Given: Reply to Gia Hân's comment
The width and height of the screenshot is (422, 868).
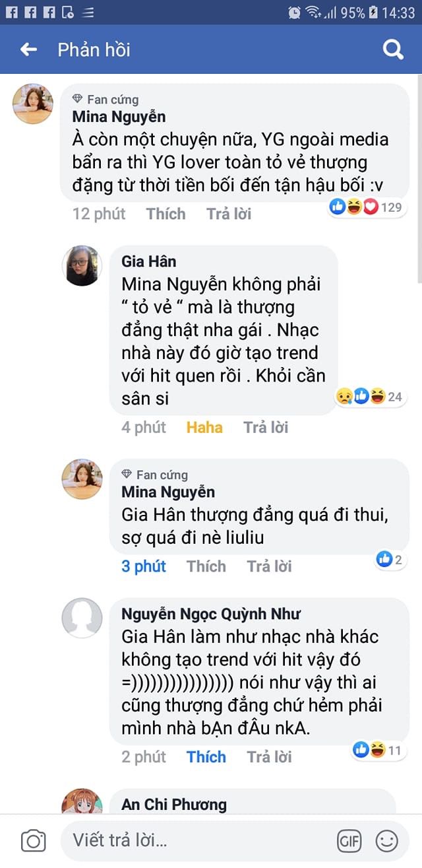Looking at the screenshot, I should [266, 427].
